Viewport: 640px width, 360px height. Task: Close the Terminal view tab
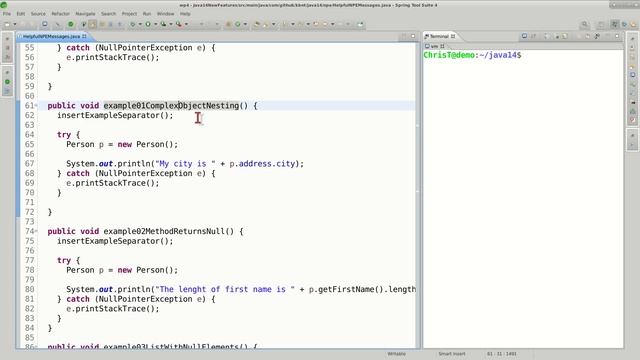pos(453,36)
